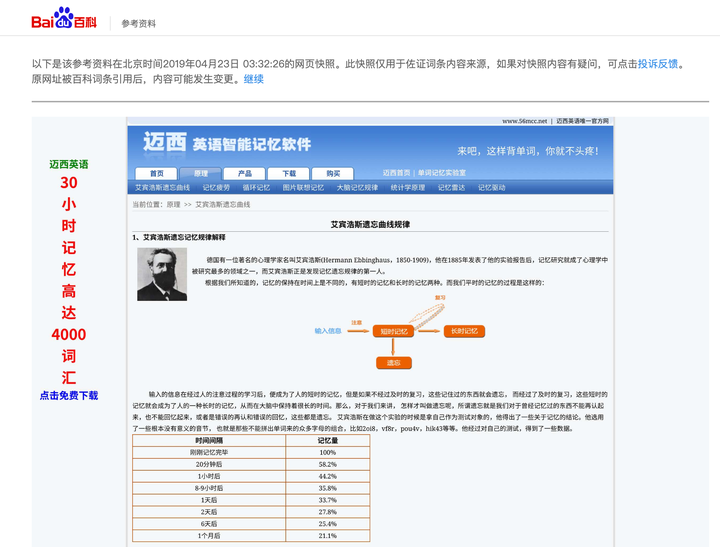Click the green 迈西英语 sidebar title

tap(69, 164)
